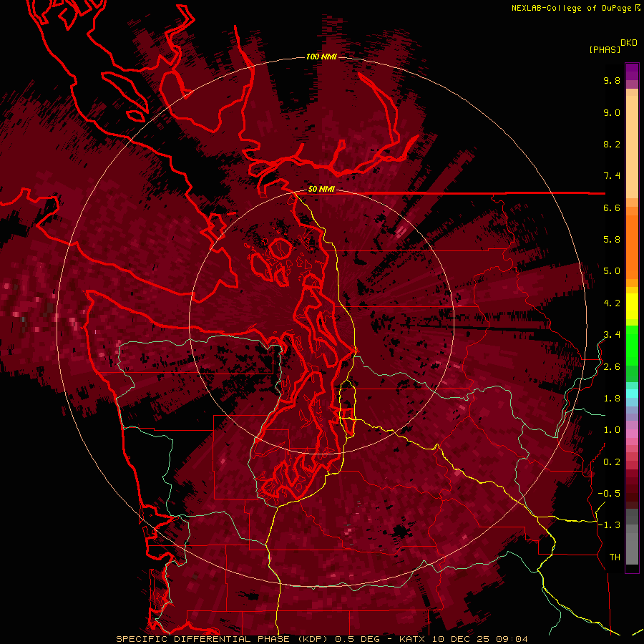Click the 9.8 value on the color scale
This screenshot has width=644, height=644.
[x=612, y=80]
